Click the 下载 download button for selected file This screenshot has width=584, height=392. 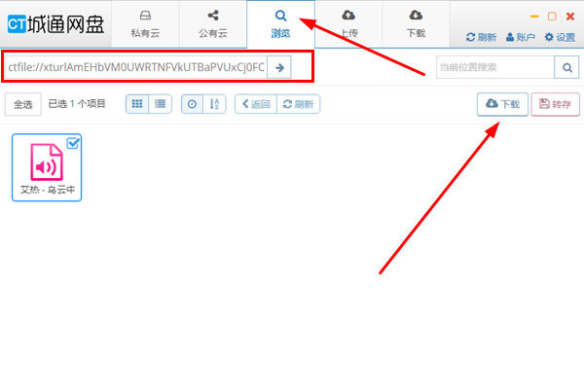[x=502, y=104]
